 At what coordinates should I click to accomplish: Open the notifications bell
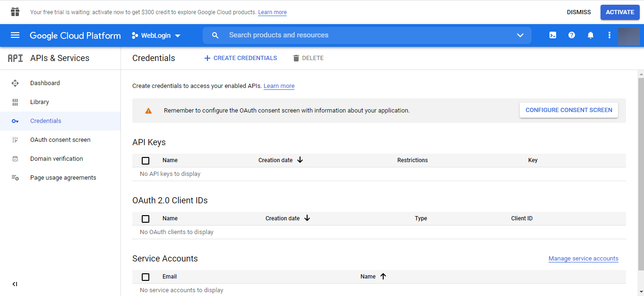[x=591, y=35]
